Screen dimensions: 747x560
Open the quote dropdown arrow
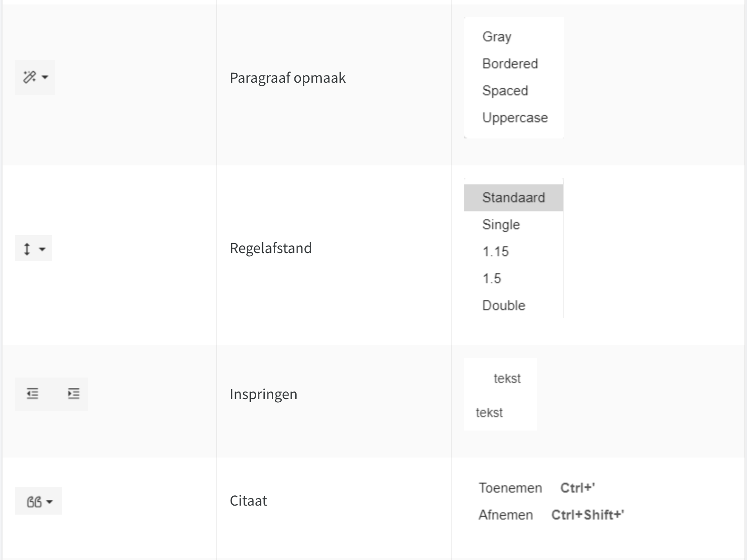pos(49,502)
